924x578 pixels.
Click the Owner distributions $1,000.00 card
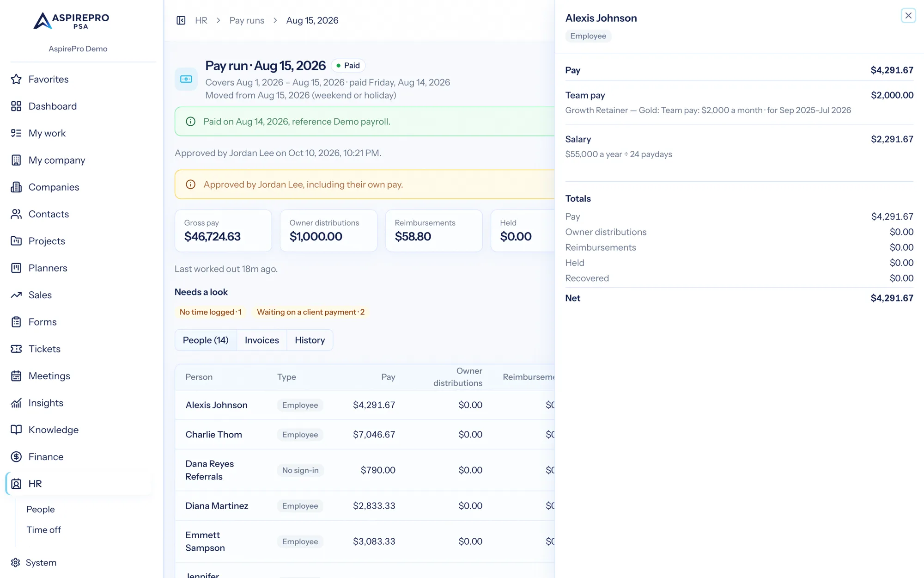[328, 231]
